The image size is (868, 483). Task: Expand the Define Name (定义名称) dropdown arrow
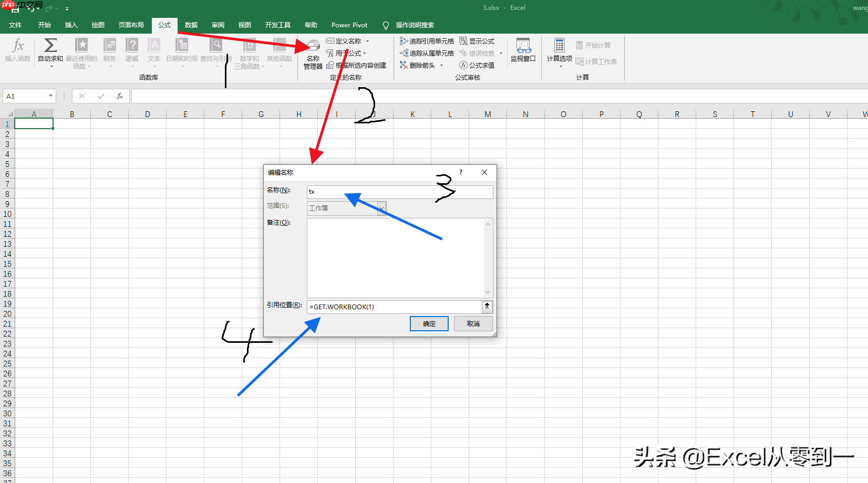(367, 41)
